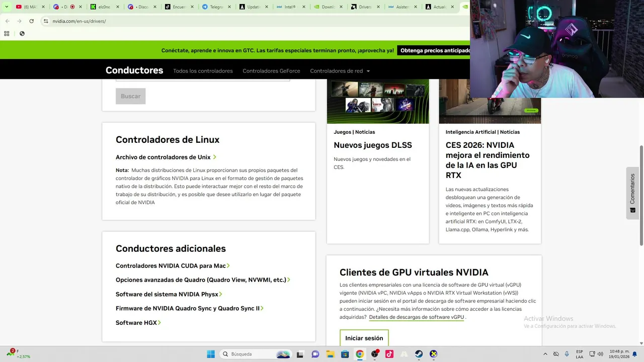Switch to the Telegram tab
Viewport: 644px width, 362px height.
point(216,7)
